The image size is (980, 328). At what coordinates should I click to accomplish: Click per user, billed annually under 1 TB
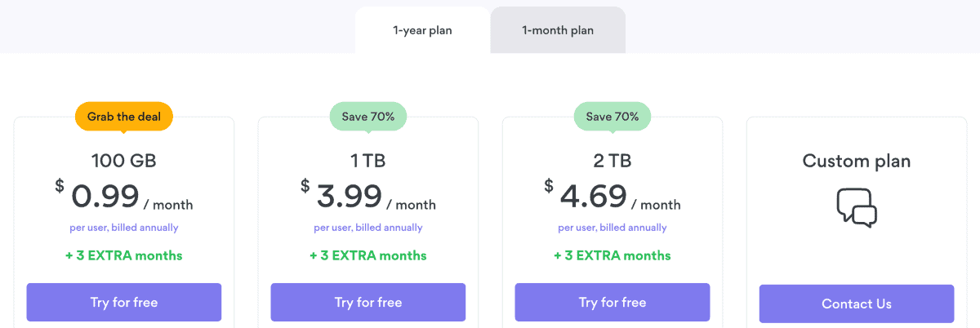[x=368, y=228]
